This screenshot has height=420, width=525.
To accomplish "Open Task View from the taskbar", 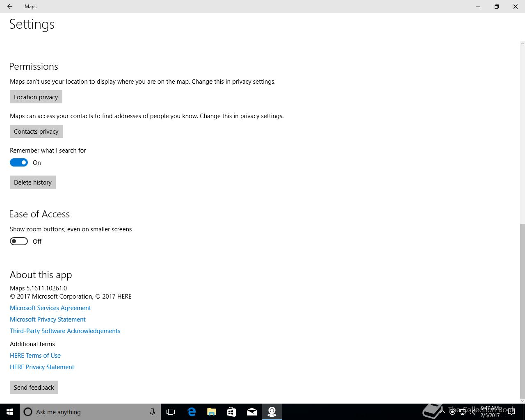I will point(171,412).
